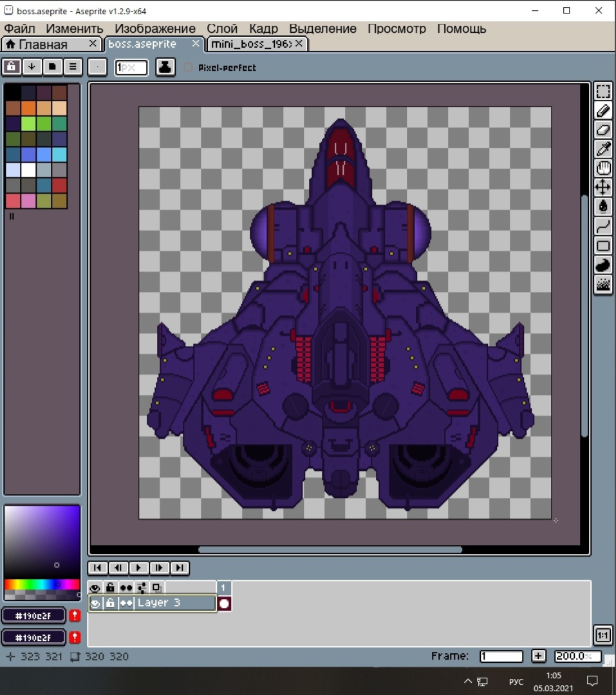616x695 pixels.
Task: Select the Eraser tool
Action: click(x=603, y=129)
